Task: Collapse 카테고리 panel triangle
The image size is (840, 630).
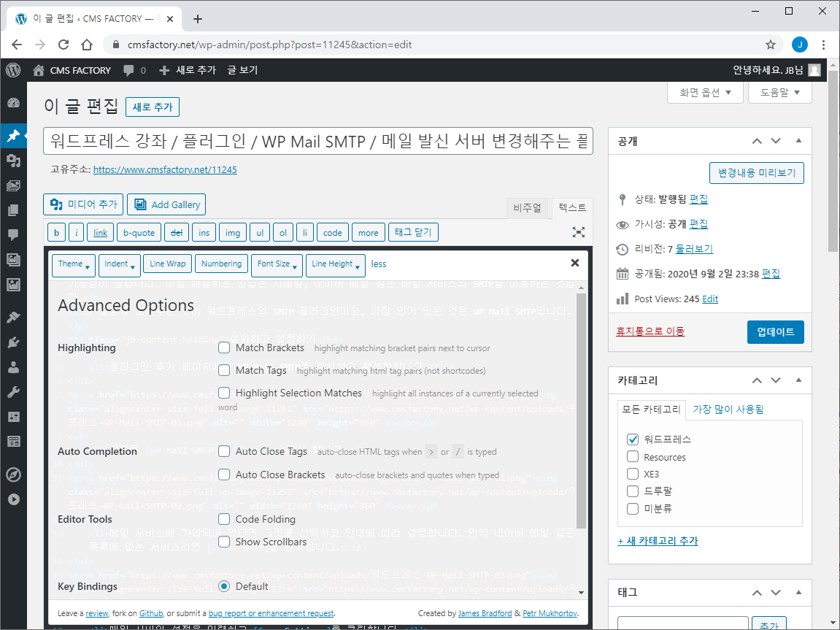Action: pyautogui.click(x=798, y=380)
